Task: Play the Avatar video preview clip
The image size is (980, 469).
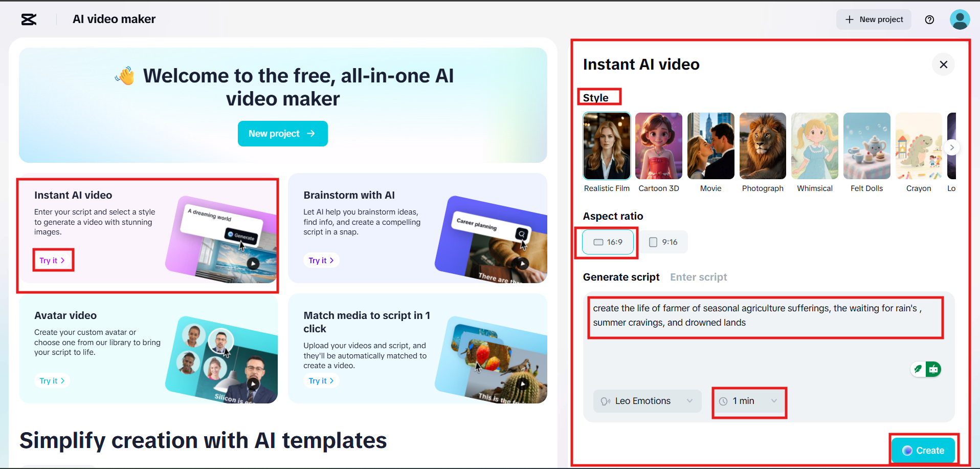Action: coord(253,383)
